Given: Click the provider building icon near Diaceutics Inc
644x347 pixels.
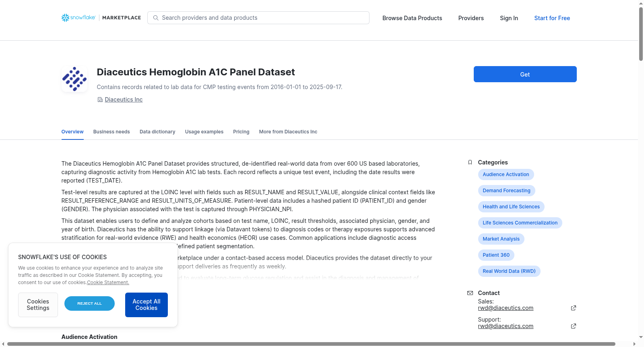Looking at the screenshot, I should [x=100, y=100].
